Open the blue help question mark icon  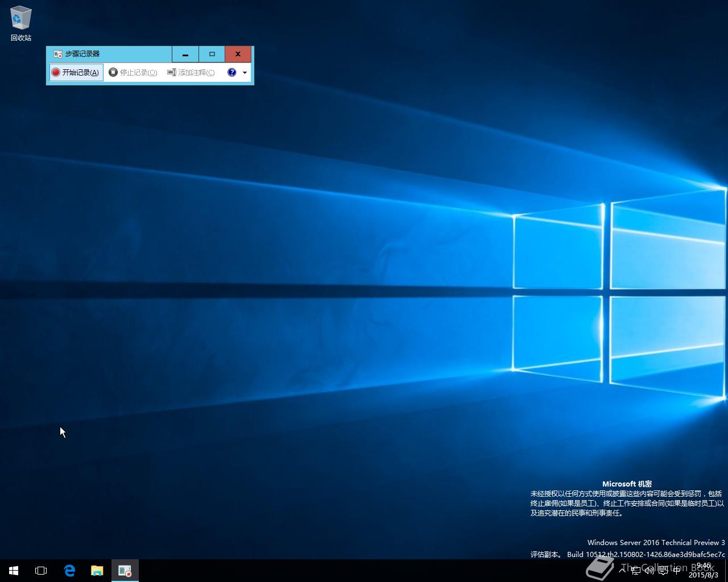[231, 72]
